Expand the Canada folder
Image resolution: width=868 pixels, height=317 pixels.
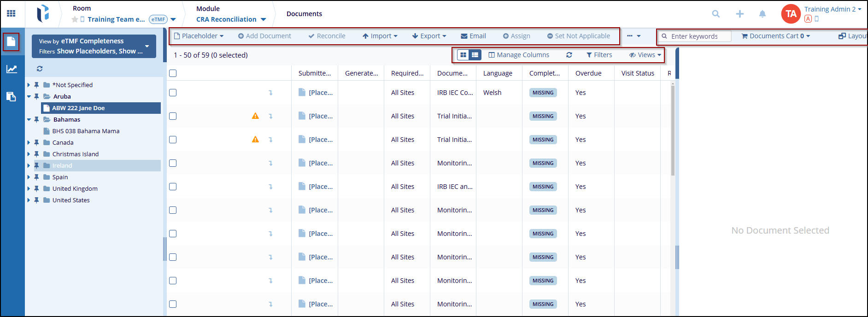[x=29, y=142]
